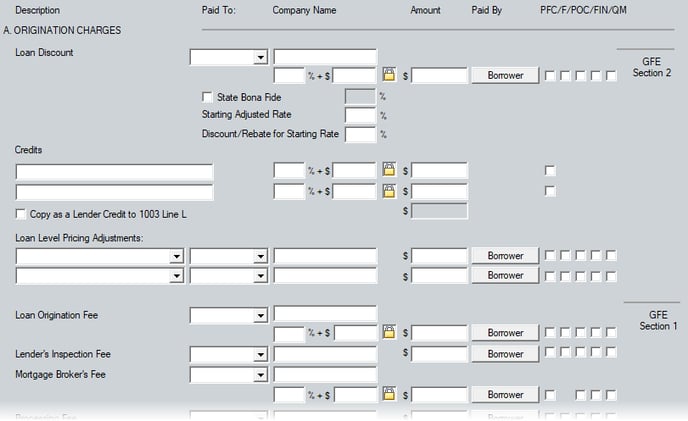Click the lock icon on Loan Discount row
This screenshot has width=688, height=421.
pos(389,75)
